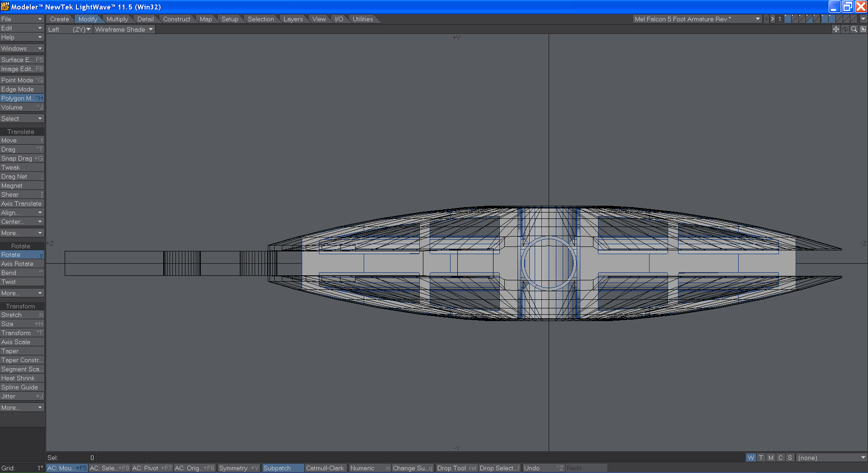This screenshot has height=473, width=868.
Task: Enable Action Center Selection mode
Action: (109, 468)
